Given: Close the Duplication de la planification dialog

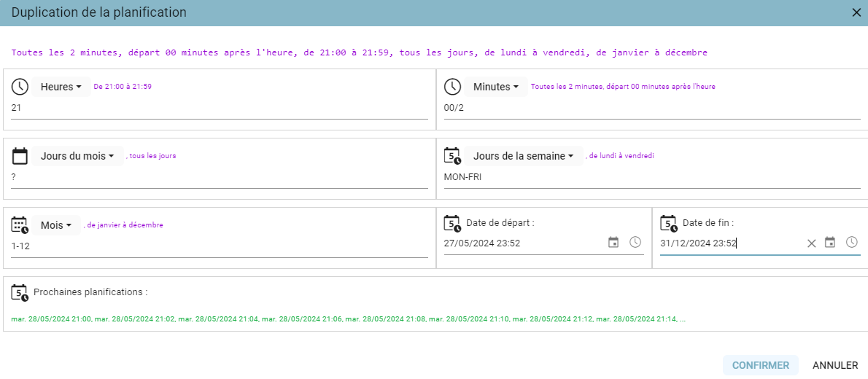Looking at the screenshot, I should pyautogui.click(x=856, y=12).
